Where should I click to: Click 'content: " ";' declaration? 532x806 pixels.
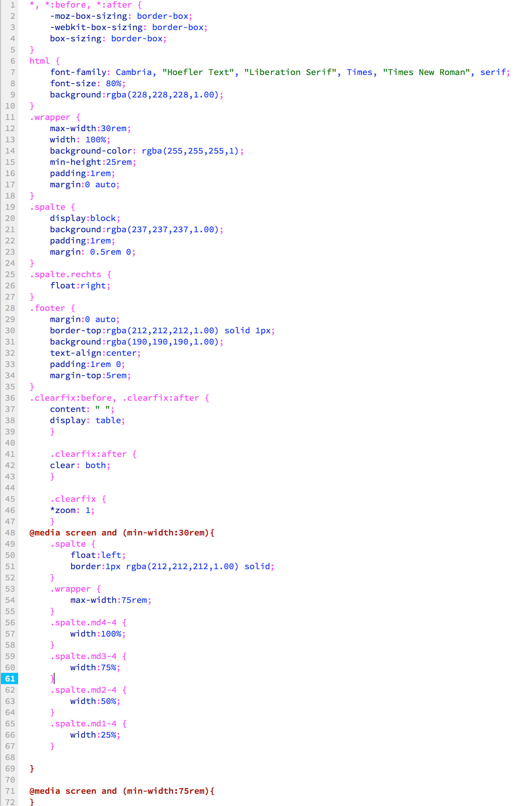coord(82,409)
